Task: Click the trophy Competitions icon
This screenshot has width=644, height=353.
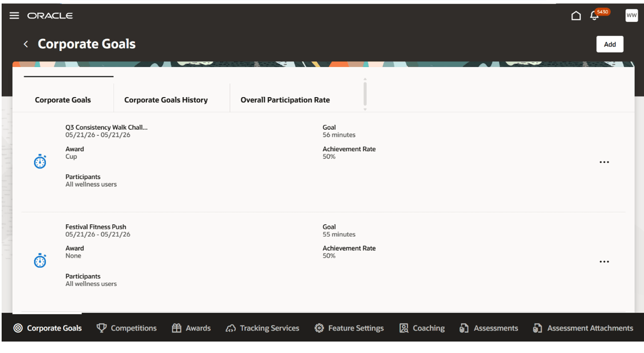Action: point(101,328)
